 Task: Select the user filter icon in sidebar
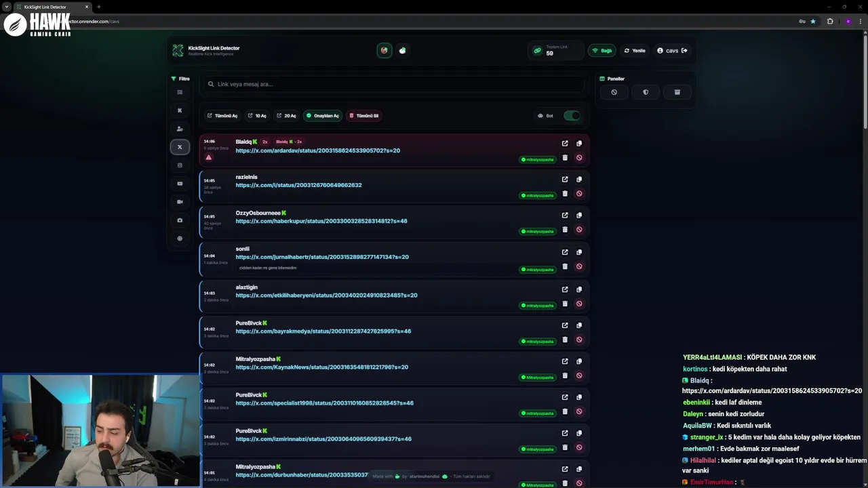pyautogui.click(x=180, y=129)
